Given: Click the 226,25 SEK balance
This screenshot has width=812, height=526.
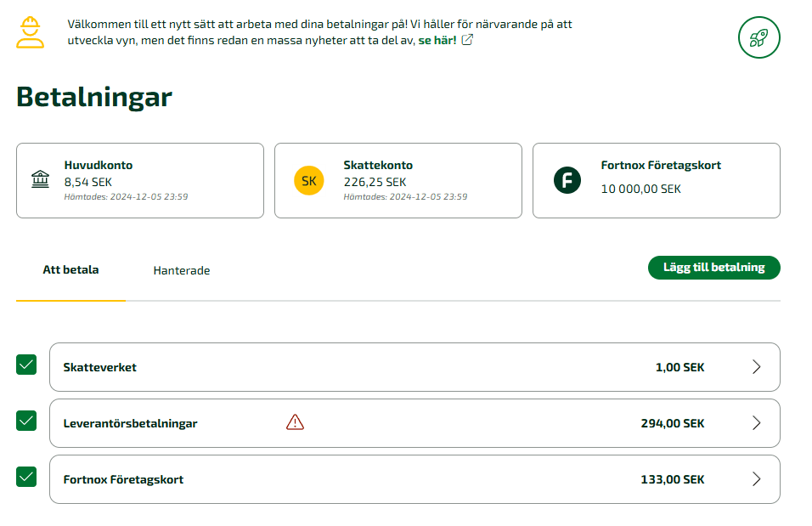Looking at the screenshot, I should [x=375, y=182].
